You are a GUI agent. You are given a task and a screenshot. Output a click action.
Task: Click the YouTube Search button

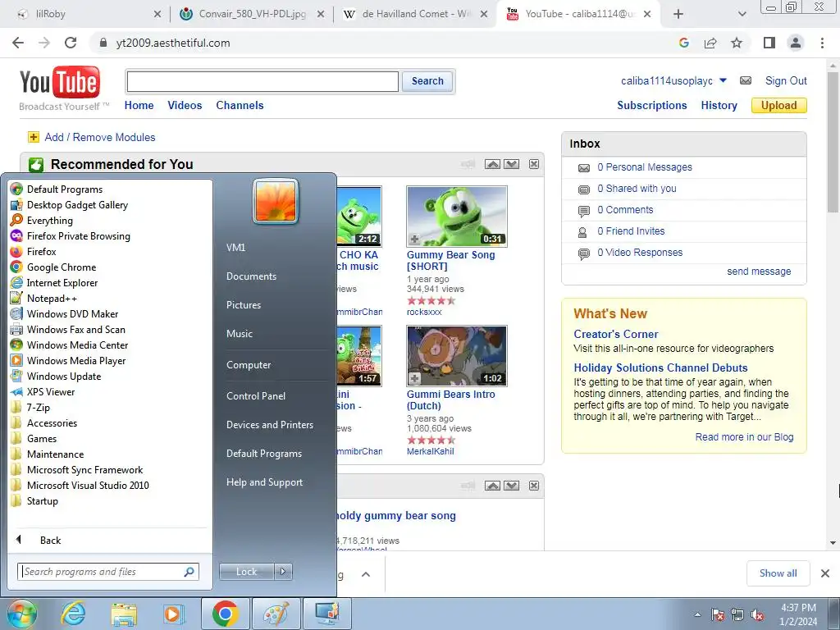(x=427, y=81)
